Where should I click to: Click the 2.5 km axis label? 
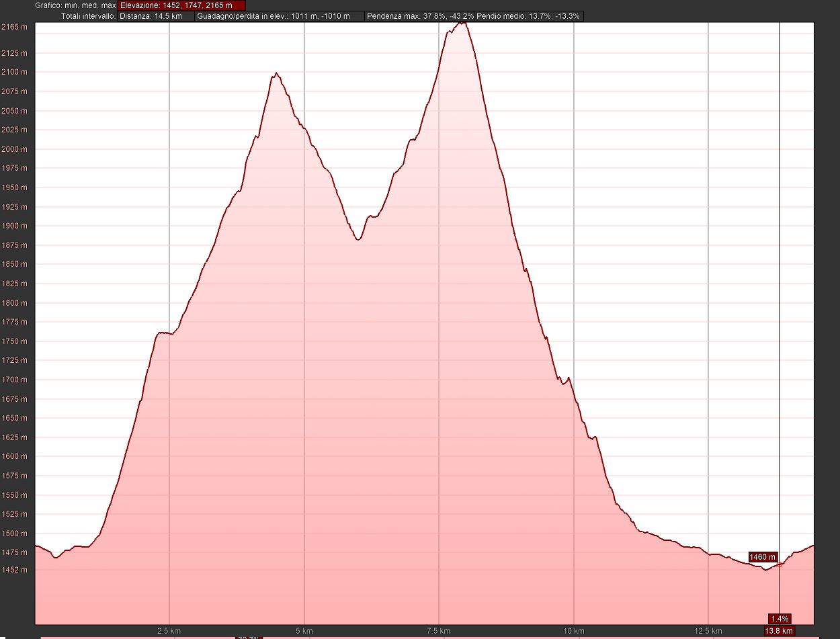(x=168, y=631)
